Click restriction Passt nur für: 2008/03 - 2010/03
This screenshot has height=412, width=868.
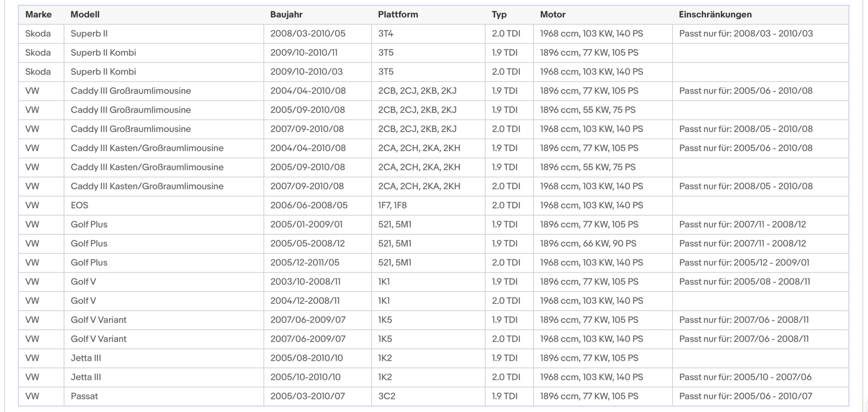pos(746,34)
